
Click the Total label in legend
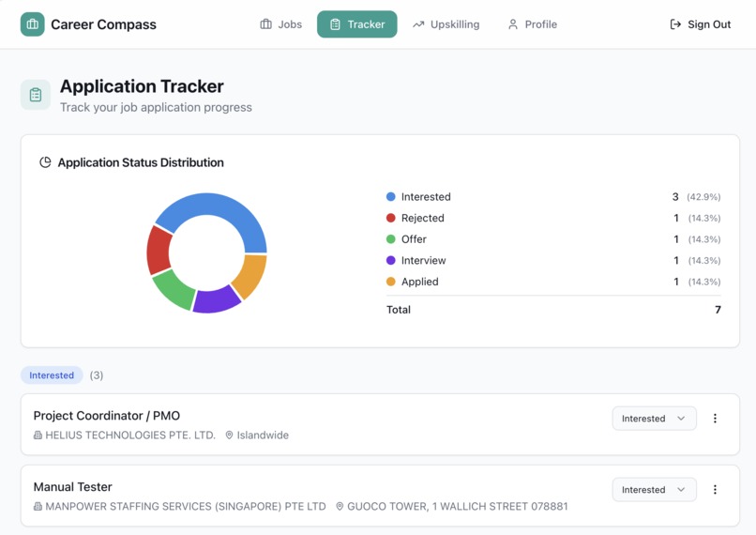(x=399, y=310)
